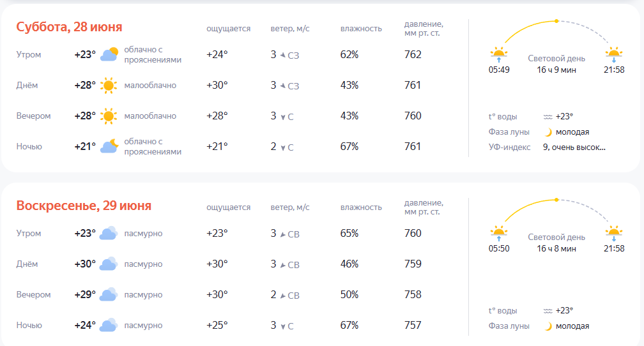Click Saturday sunrise icon above 05:49
This screenshot has height=346, width=644.
coord(498,55)
